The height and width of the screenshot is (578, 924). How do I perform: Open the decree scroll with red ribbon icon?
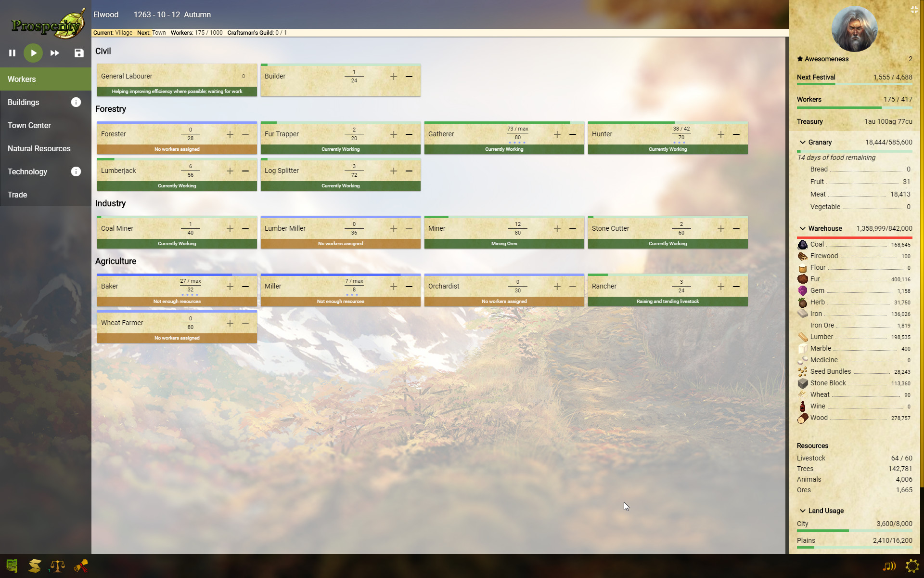click(80, 566)
